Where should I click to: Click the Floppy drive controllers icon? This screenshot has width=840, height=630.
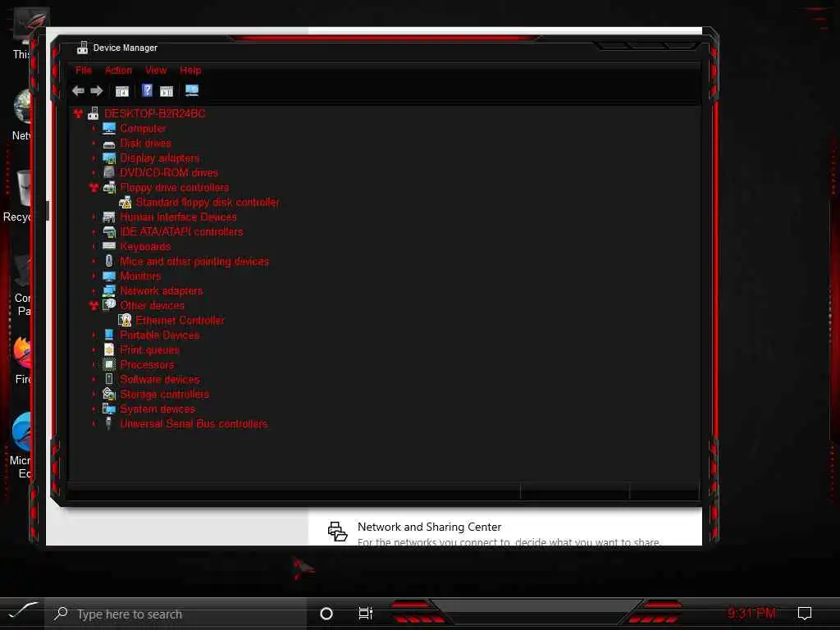coord(109,188)
